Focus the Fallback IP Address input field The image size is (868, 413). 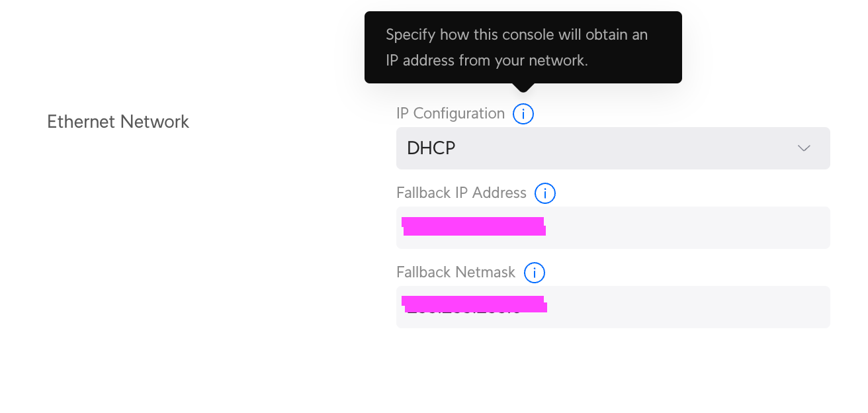662,228
